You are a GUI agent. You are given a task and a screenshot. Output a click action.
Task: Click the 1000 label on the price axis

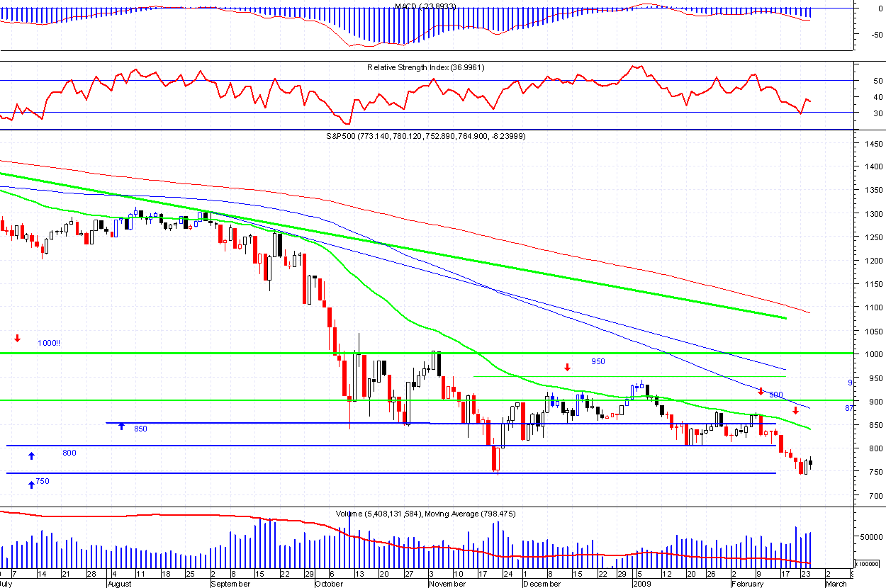(873, 354)
